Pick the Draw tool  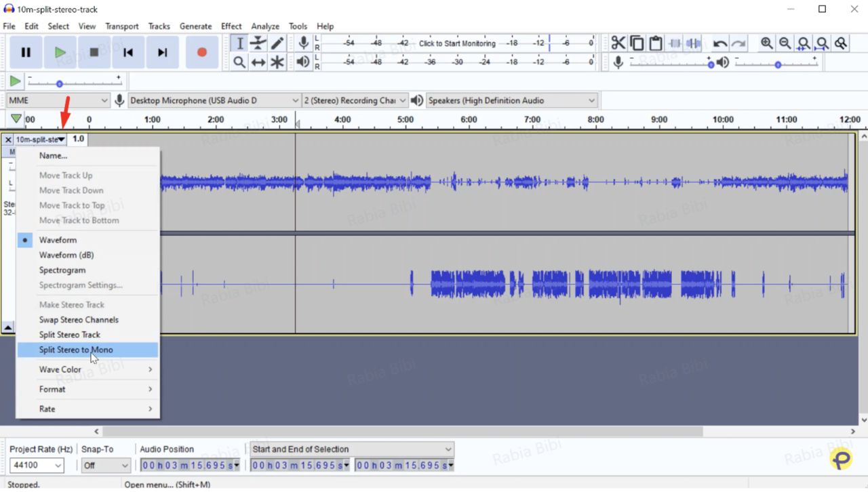point(277,43)
